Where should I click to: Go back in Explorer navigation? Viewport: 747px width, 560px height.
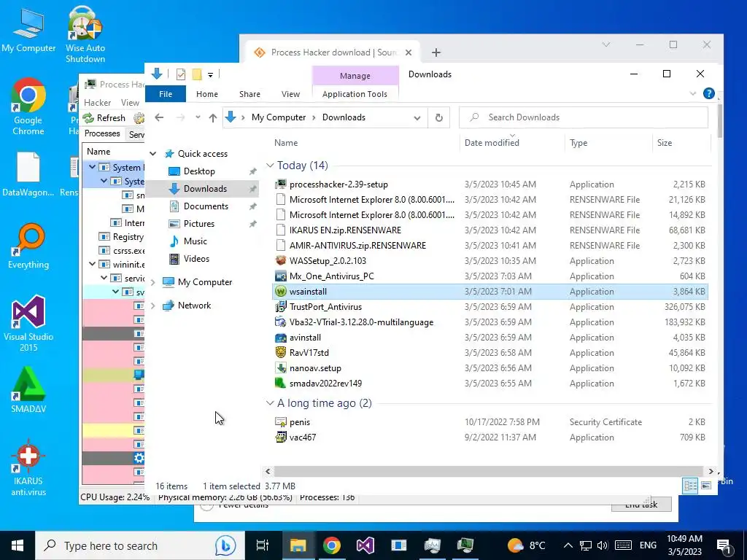pyautogui.click(x=159, y=117)
